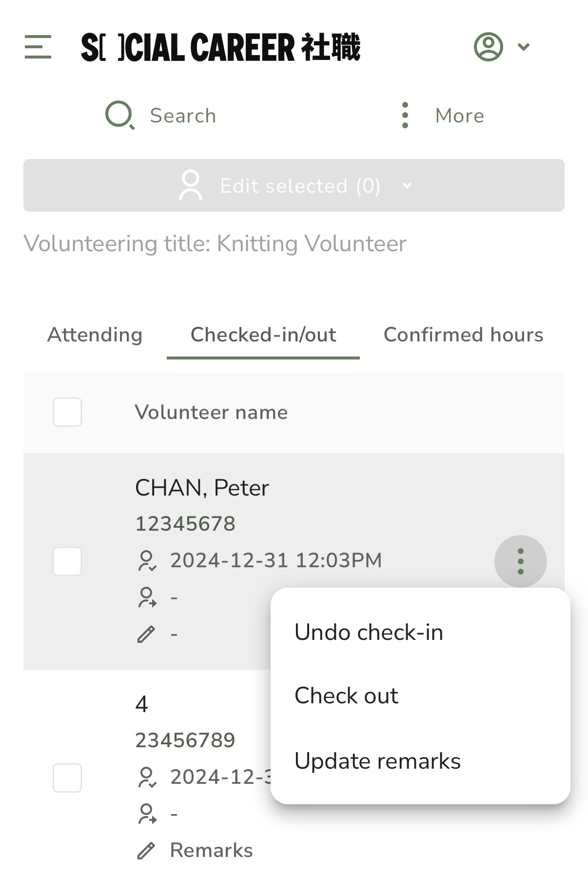
Task: Click the Search magnifier icon
Action: click(x=120, y=116)
